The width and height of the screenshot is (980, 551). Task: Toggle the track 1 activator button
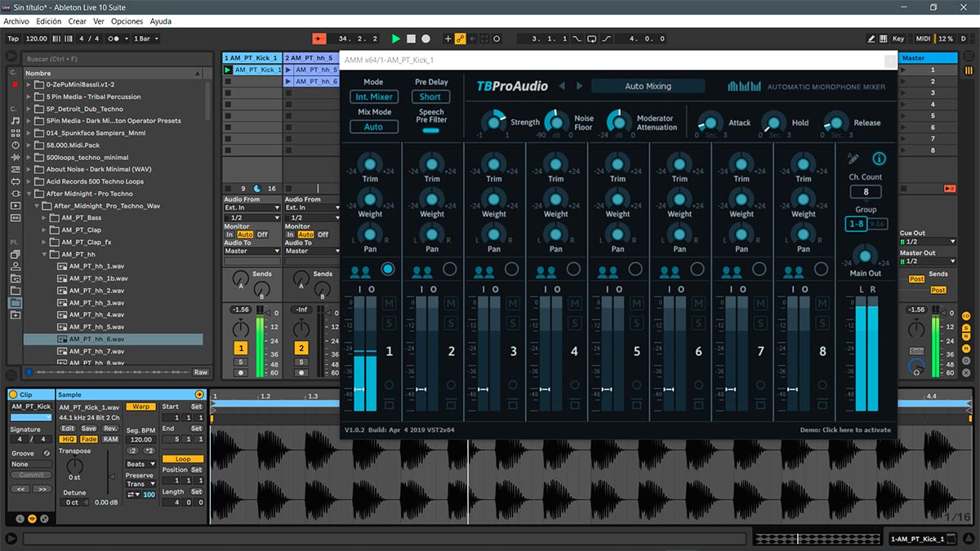click(x=240, y=348)
